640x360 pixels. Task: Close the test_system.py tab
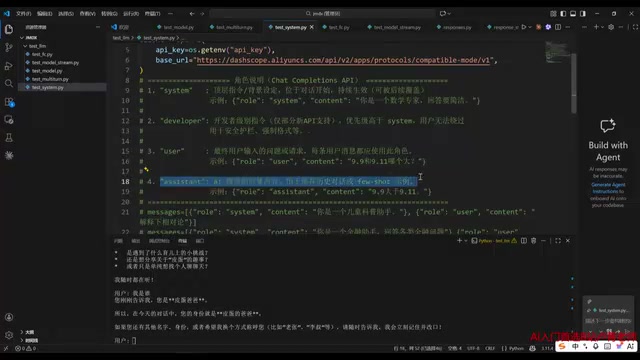(312, 27)
